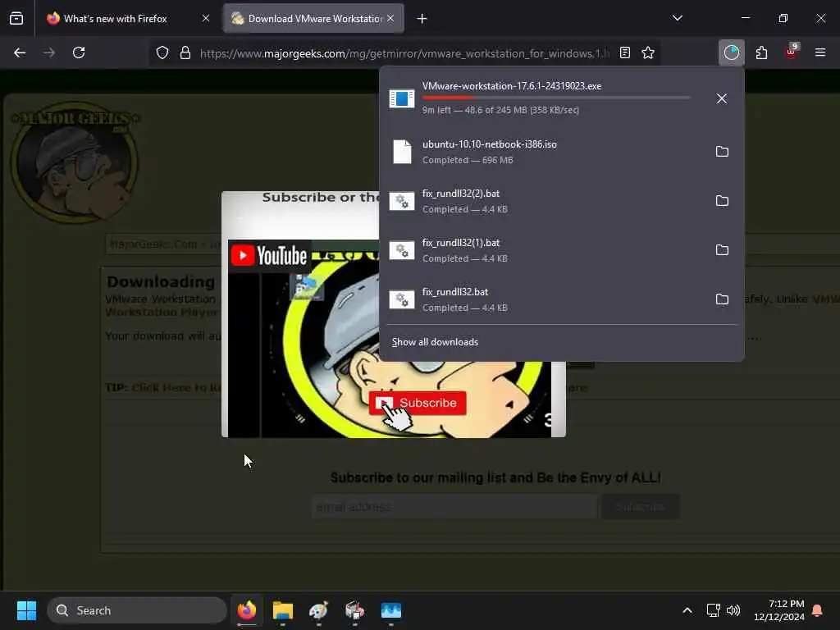Open the extensions puzzle icon
840x630 pixels.
click(x=761, y=52)
